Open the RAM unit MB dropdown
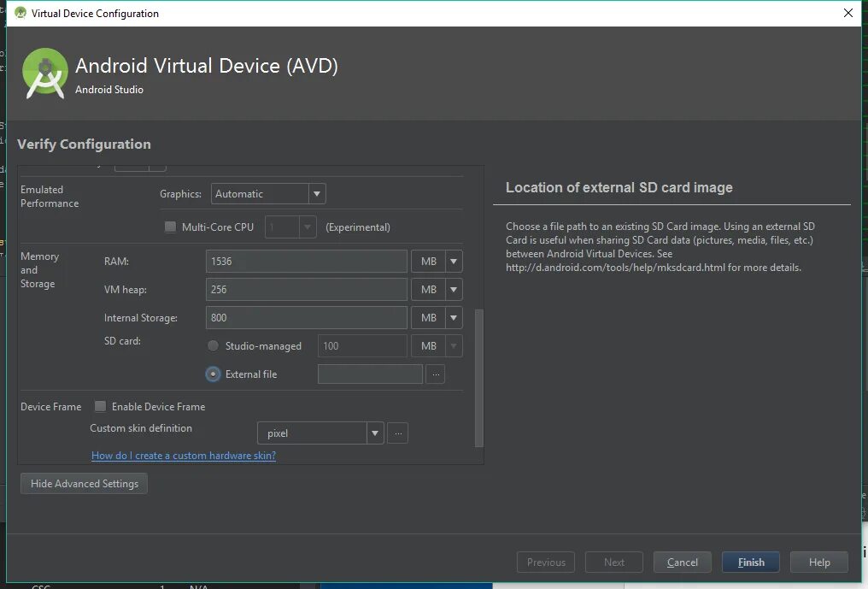This screenshot has width=868, height=589. click(x=437, y=261)
